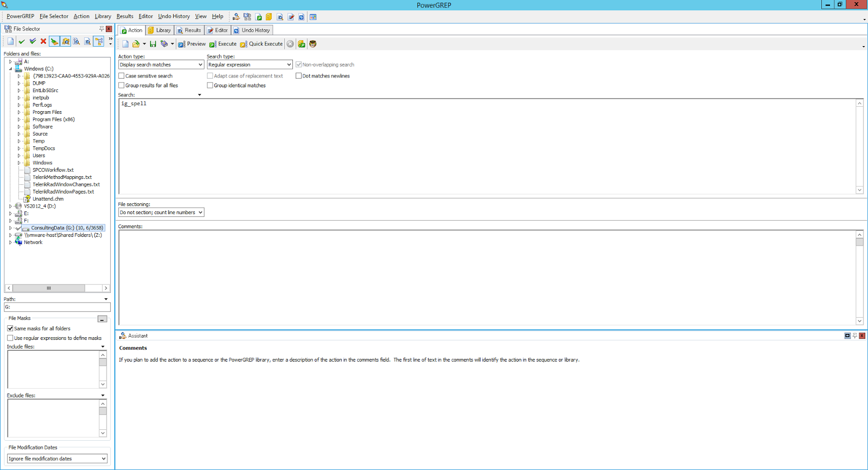Open the File Selector menu
This screenshot has height=470, width=868.
(54, 16)
